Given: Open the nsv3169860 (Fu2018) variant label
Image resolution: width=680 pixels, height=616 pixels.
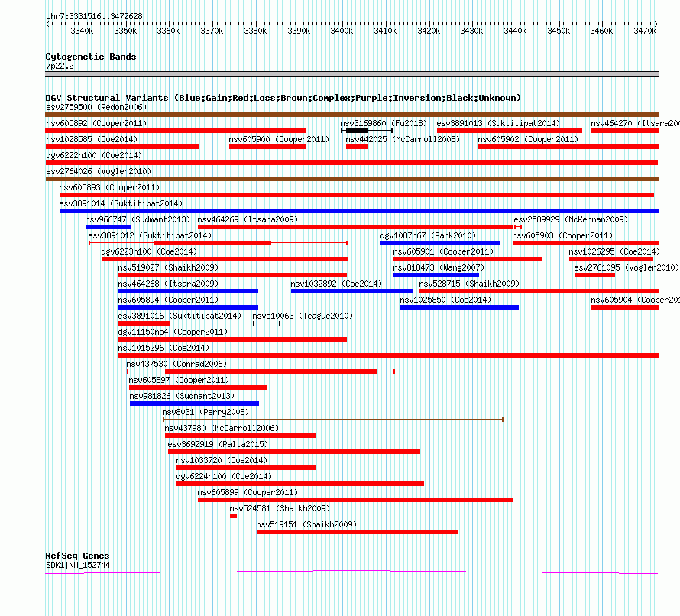Looking at the screenshot, I should (x=384, y=123).
